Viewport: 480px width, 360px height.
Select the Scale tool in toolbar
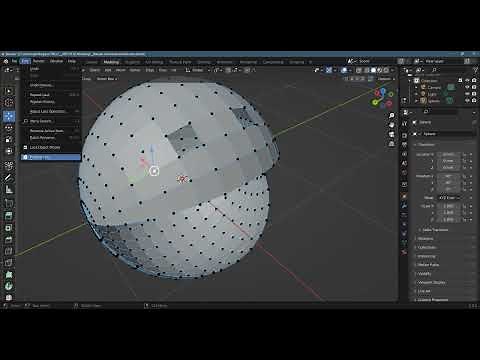[9, 139]
